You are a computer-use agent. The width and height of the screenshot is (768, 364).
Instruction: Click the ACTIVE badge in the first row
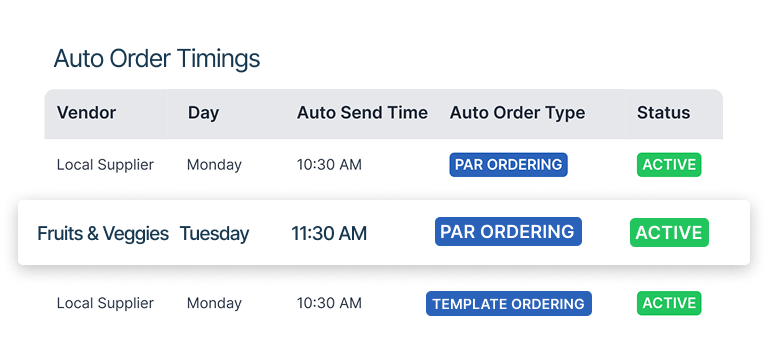(669, 165)
